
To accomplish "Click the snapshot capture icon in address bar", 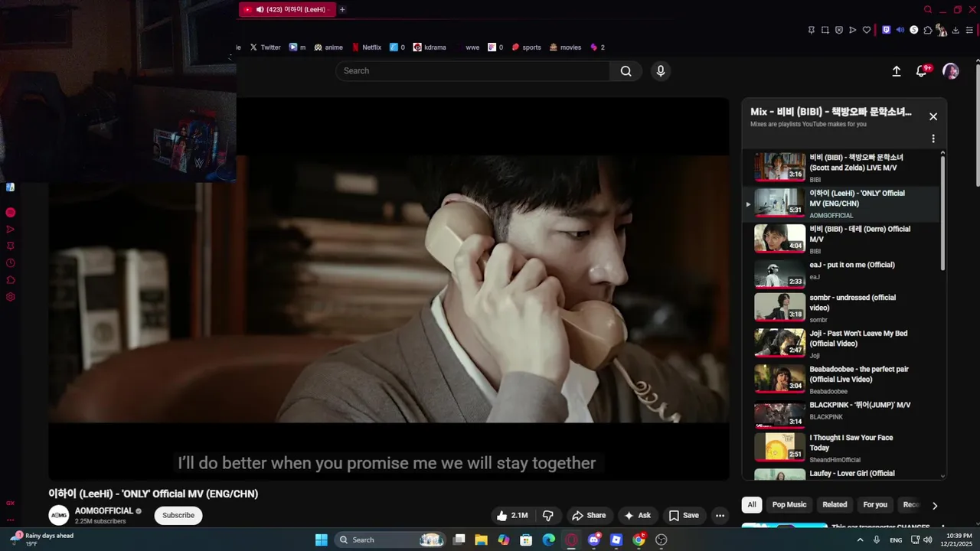I will pos(825,30).
